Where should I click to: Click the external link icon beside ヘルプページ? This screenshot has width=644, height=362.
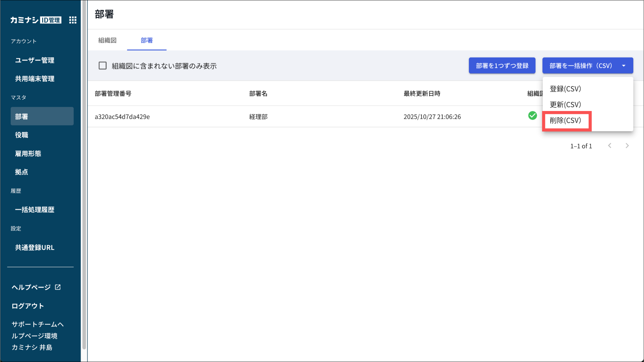pyautogui.click(x=58, y=287)
